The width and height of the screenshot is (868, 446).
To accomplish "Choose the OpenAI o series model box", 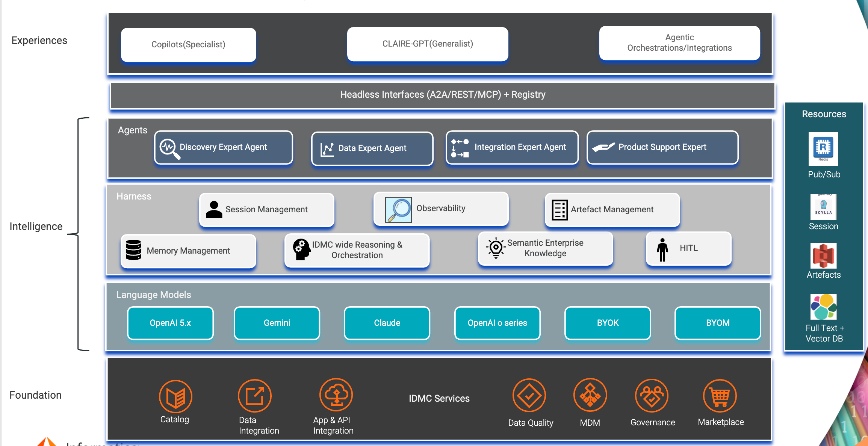I will coord(498,323).
